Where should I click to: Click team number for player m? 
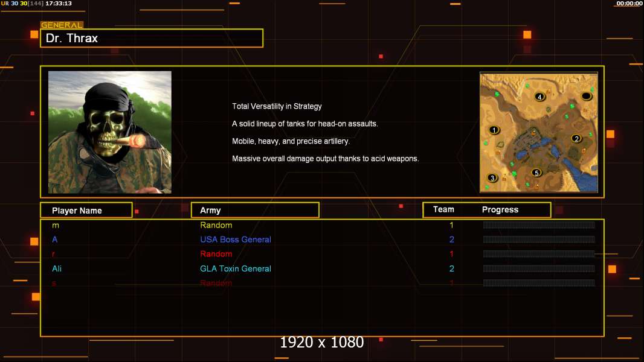pos(451,225)
